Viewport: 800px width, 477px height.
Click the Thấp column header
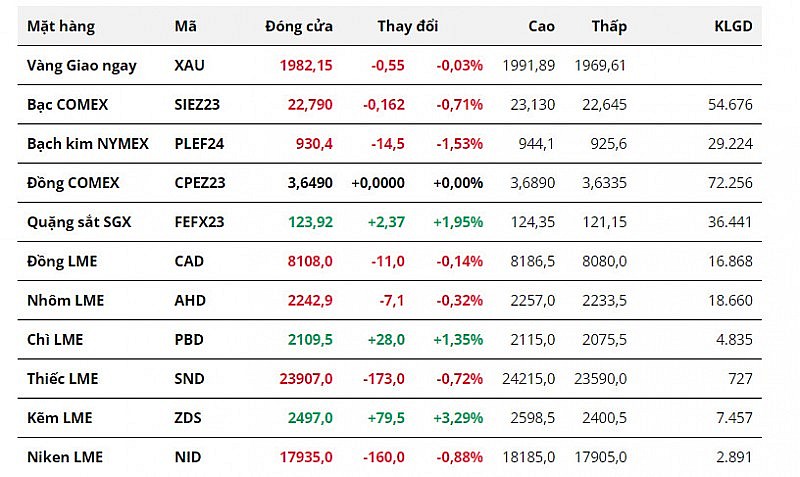[609, 26]
